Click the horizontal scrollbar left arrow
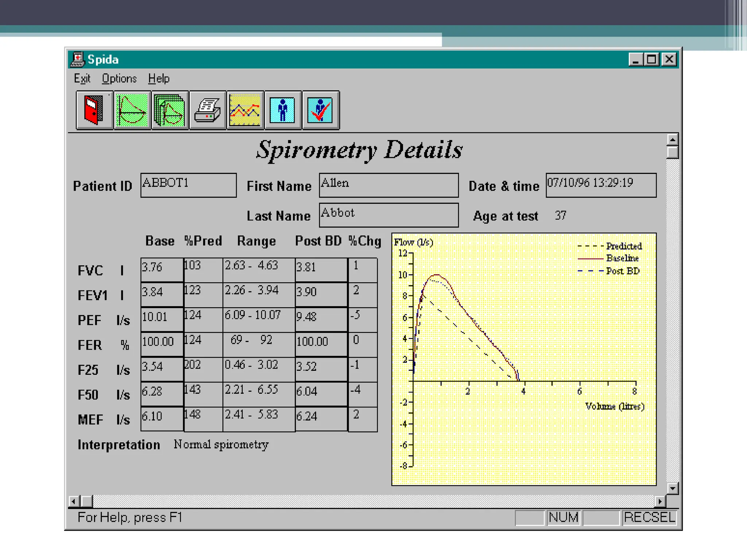Viewport: 747px width, 560px height. tap(74, 501)
